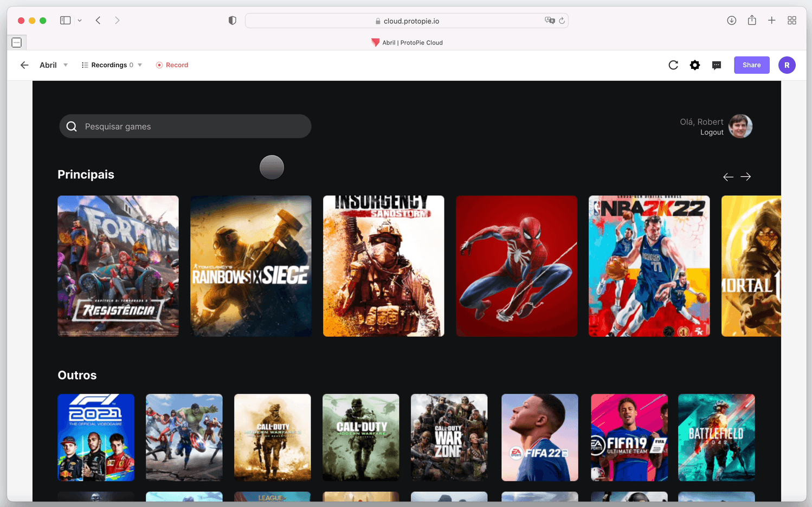Open the Avengers game tile
Screen dimensions: 812x507
tap(184, 438)
